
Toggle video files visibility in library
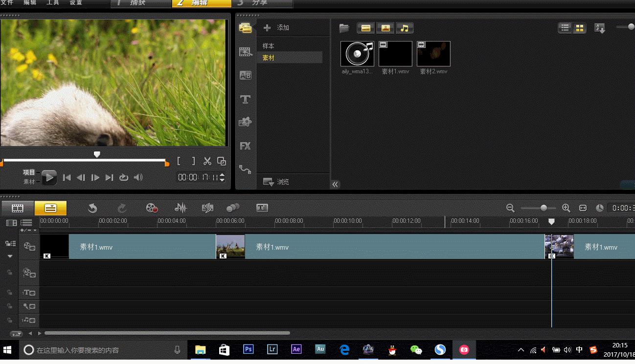365,28
